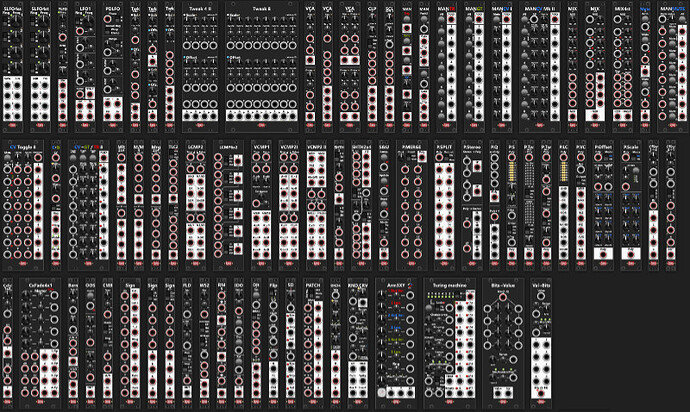This screenshot has height=412, width=690.
Task: Select the LCMP6x2 module title
Action: click(228, 147)
